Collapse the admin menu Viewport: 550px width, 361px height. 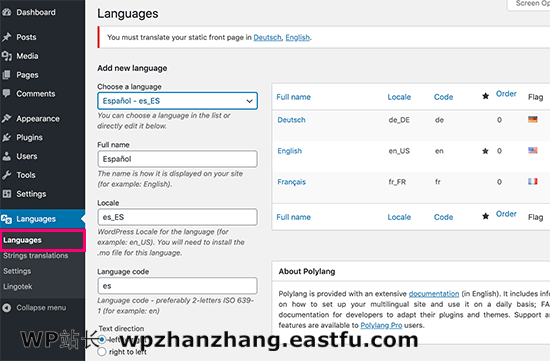41,308
